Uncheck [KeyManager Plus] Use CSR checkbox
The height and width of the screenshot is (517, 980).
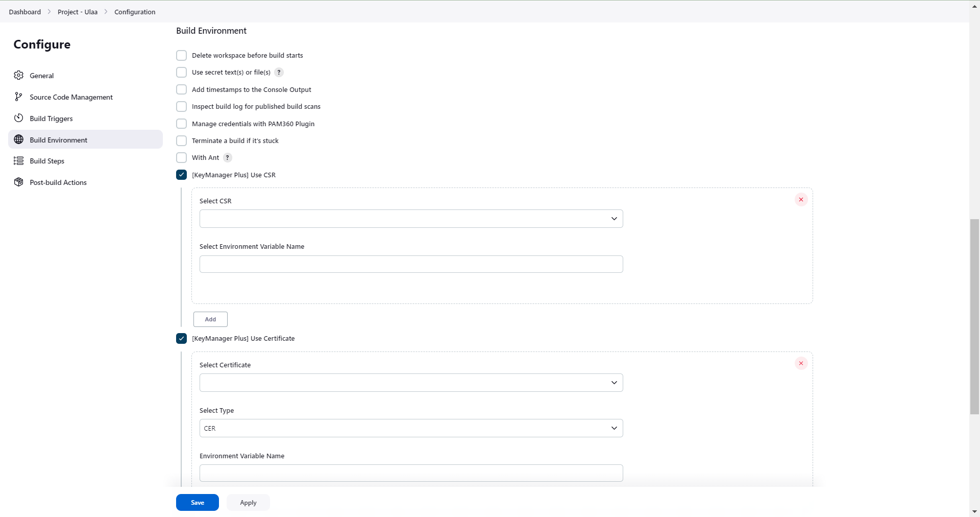[x=182, y=175]
